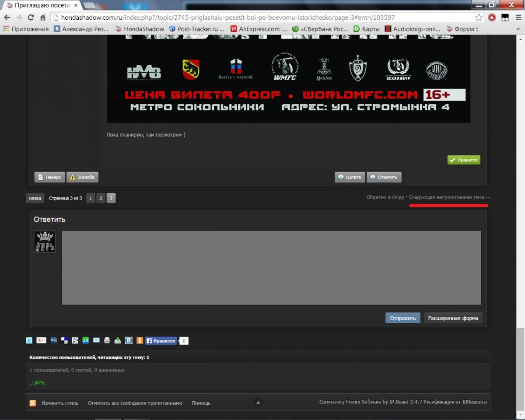Open the Помощь help link
This screenshot has height=420, width=525.
click(201, 403)
